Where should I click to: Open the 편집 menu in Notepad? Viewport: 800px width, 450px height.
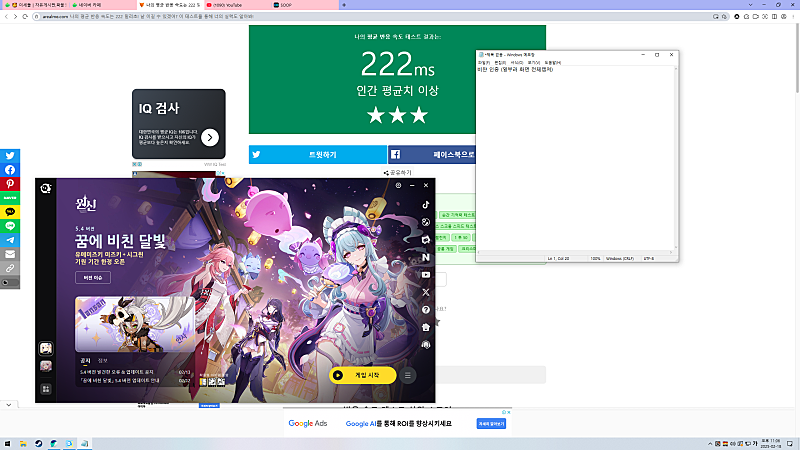tap(500, 63)
